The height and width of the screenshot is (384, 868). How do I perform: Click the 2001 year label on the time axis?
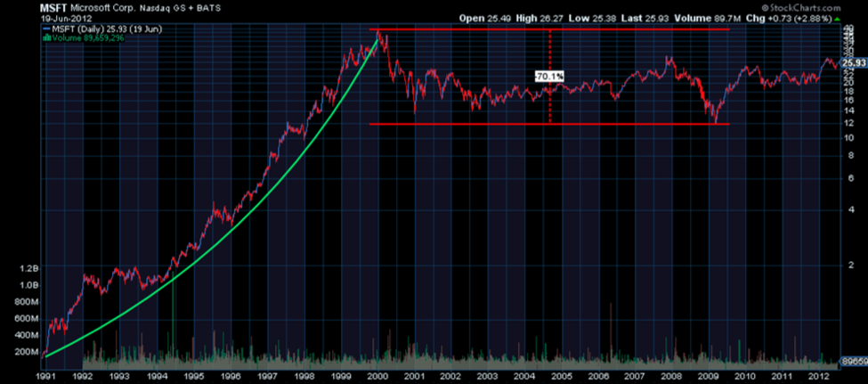tap(415, 378)
